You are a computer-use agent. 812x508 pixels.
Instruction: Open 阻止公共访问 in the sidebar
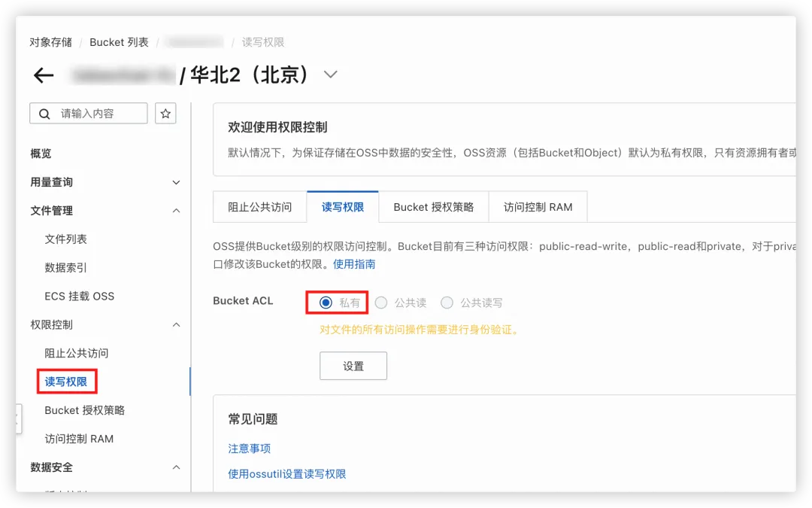click(76, 353)
